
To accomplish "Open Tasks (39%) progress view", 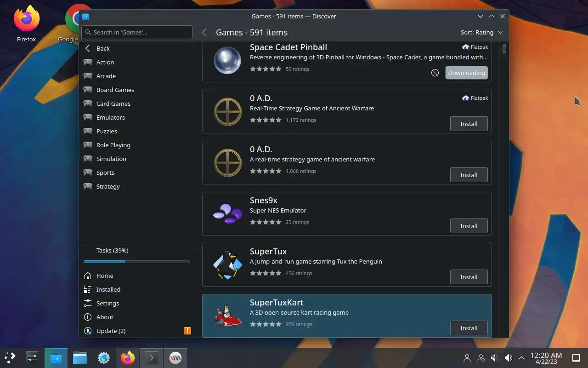I will pos(137,251).
